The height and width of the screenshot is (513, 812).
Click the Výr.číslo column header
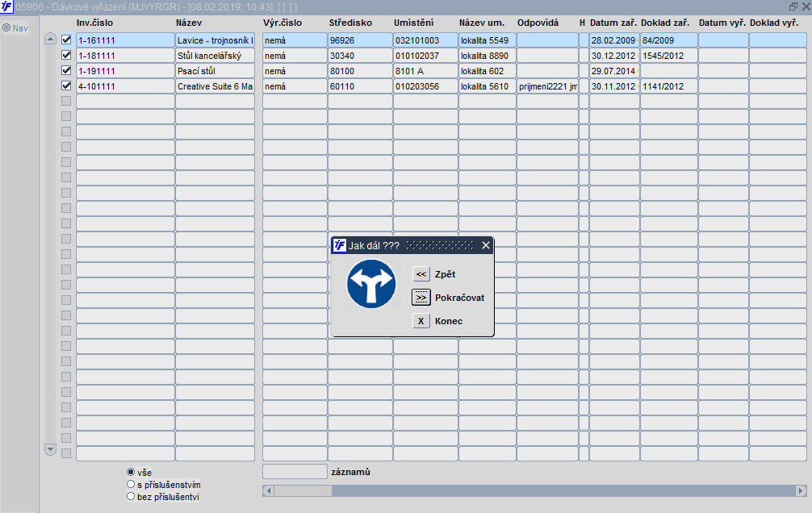[x=283, y=23]
